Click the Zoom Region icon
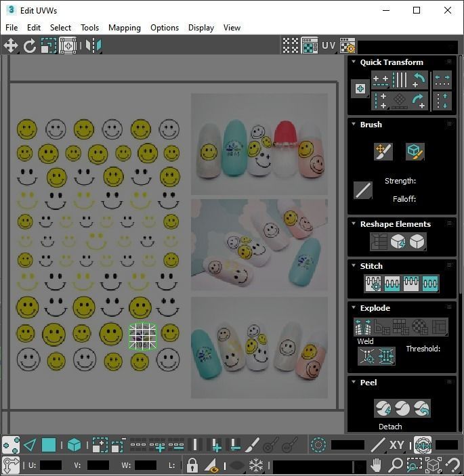This screenshot has height=476, width=464. [x=414, y=464]
